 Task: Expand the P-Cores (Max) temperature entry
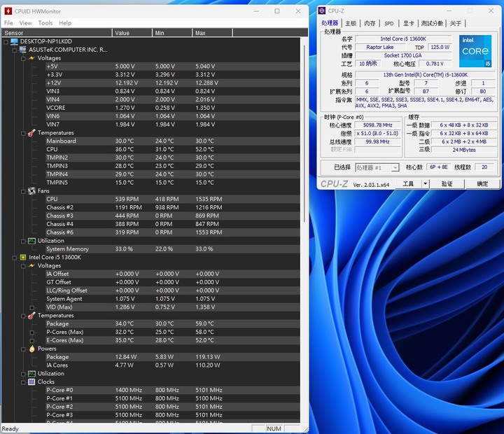31,332
